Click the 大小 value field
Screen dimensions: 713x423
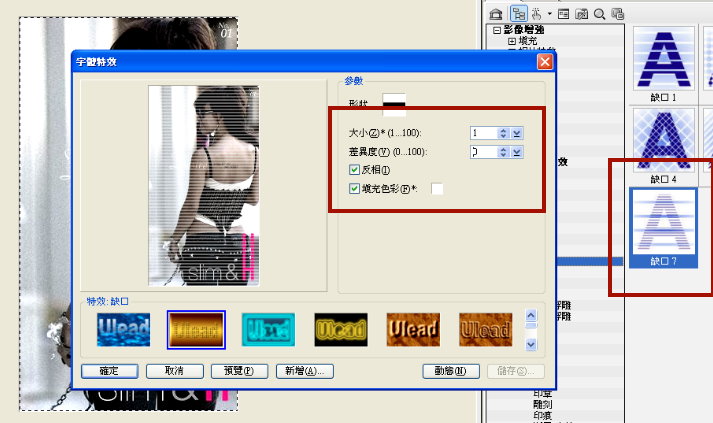coord(484,133)
